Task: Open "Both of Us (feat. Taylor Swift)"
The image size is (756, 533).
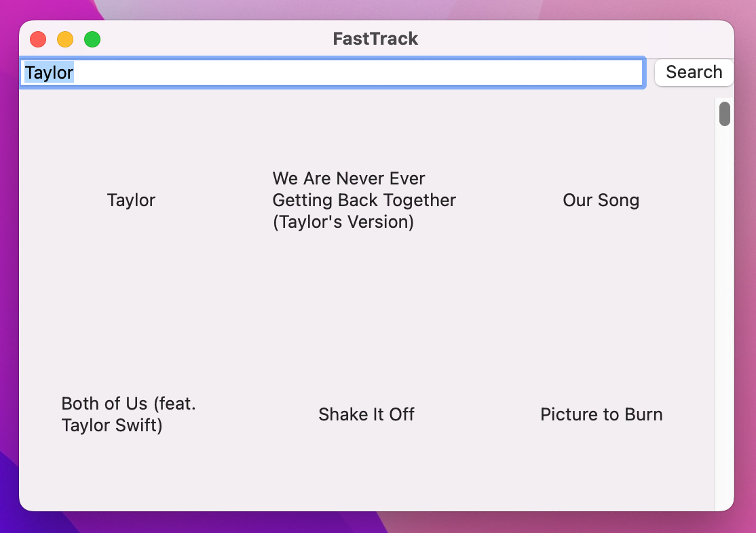Action: [128, 414]
